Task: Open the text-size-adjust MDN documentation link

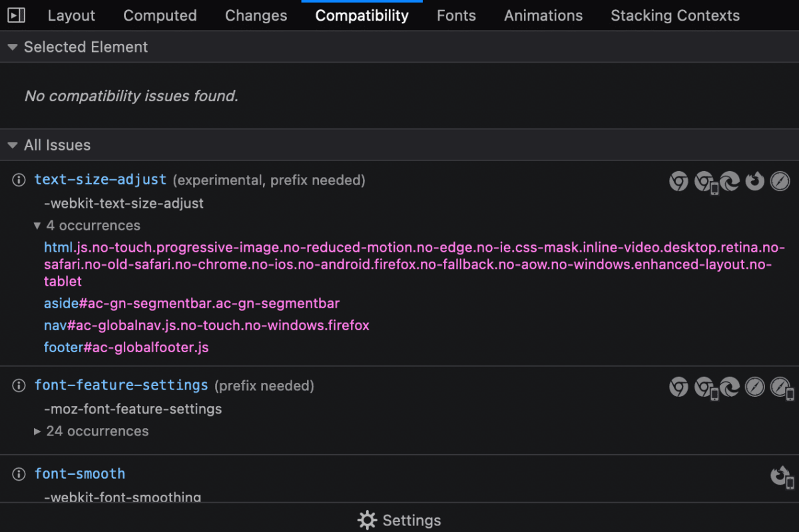Action: pyautogui.click(x=100, y=180)
